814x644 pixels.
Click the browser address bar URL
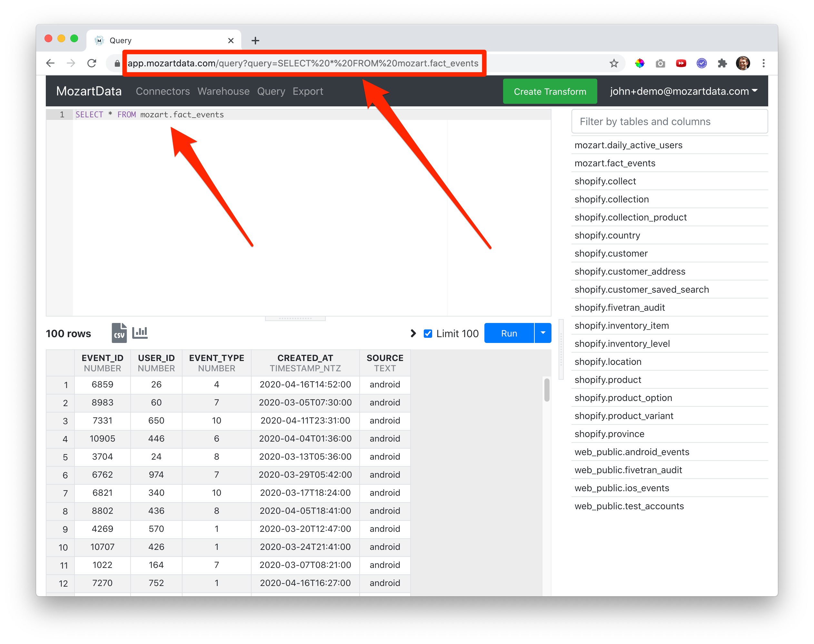(x=303, y=63)
